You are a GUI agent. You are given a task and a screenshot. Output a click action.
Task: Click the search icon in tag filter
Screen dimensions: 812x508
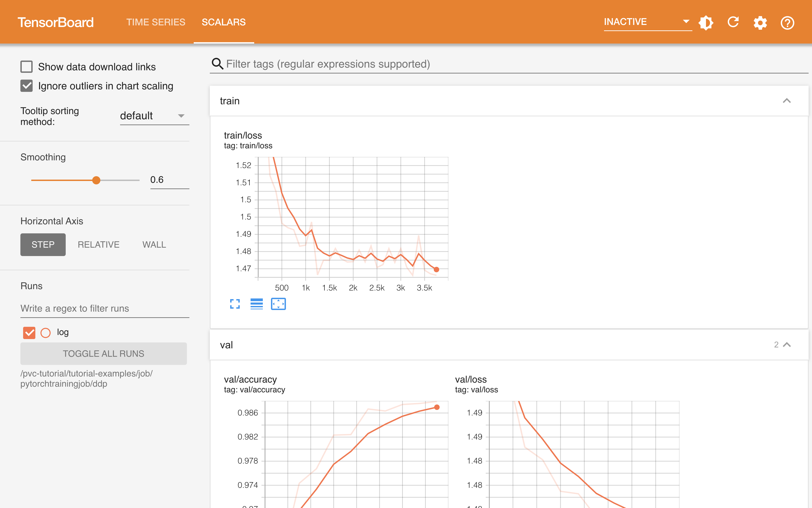[x=217, y=63]
